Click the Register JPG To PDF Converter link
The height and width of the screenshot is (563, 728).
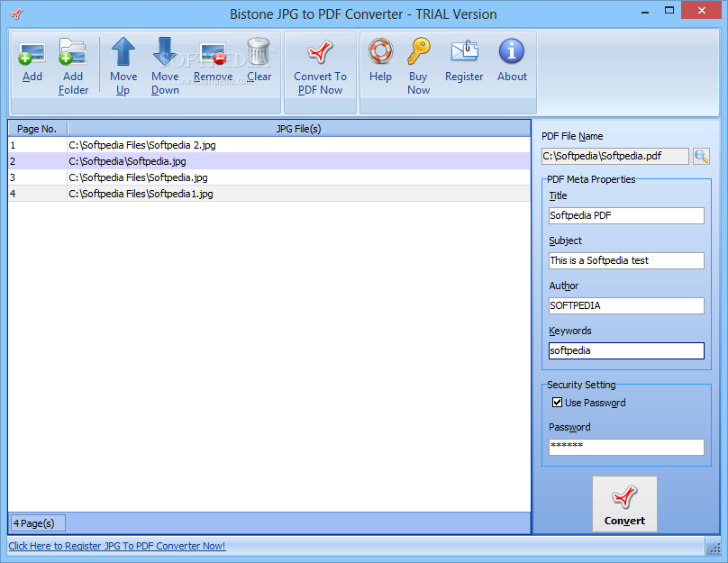point(117,546)
